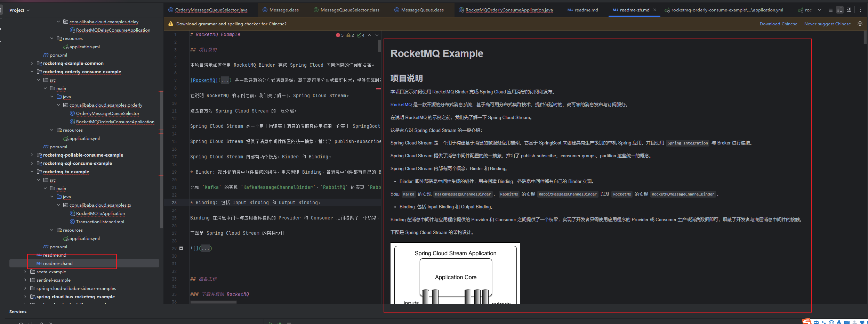Viewport: 868px width, 324px height.
Task: Click the Services tool window title
Action: click(x=18, y=311)
